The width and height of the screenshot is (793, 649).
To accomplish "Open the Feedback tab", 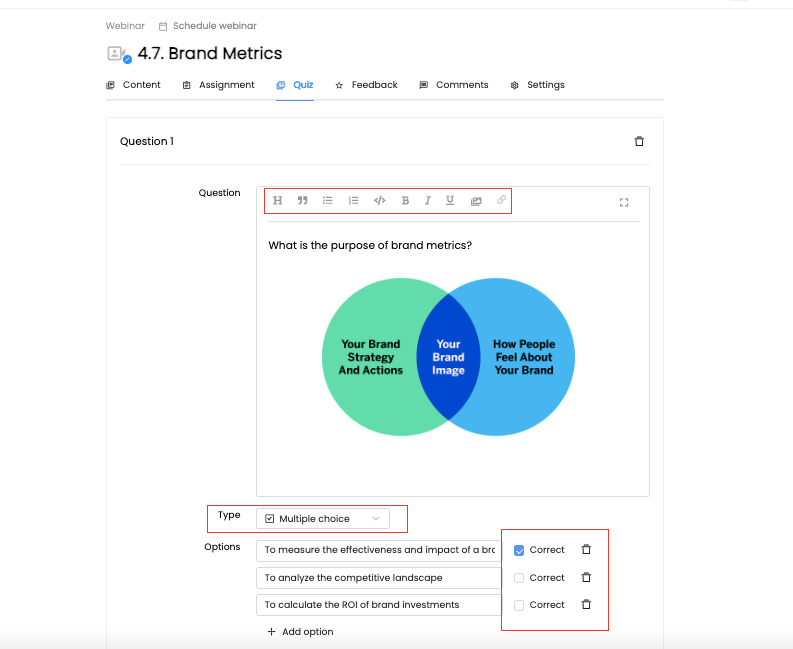I will pyautogui.click(x=366, y=85).
